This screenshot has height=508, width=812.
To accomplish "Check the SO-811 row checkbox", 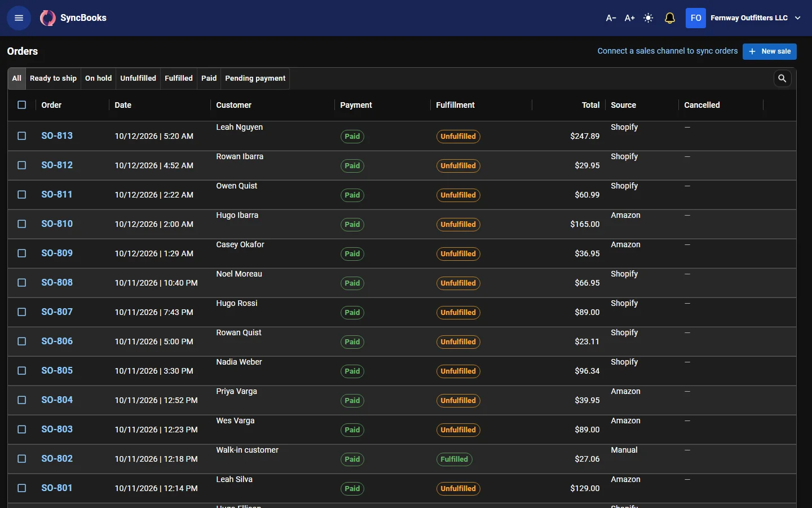I will tap(22, 195).
